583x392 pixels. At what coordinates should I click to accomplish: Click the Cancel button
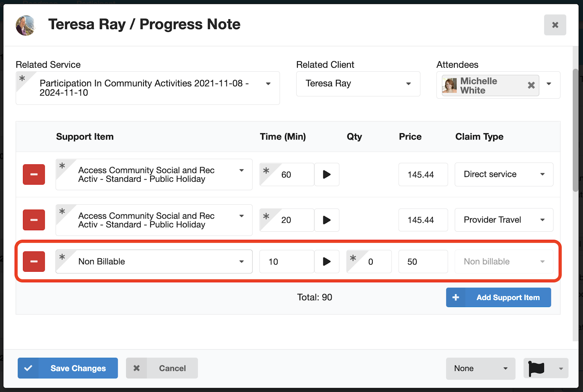pos(162,368)
